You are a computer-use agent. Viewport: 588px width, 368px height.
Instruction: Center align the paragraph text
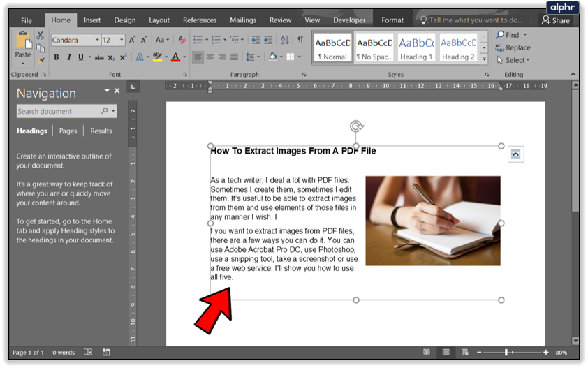(210, 57)
